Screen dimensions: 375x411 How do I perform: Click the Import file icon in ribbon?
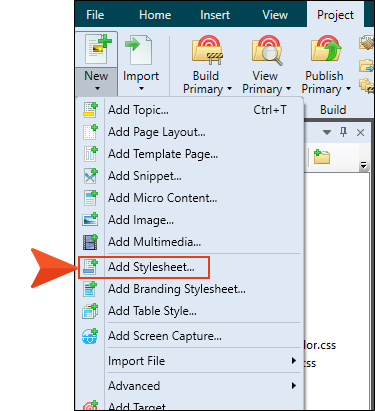(x=138, y=51)
